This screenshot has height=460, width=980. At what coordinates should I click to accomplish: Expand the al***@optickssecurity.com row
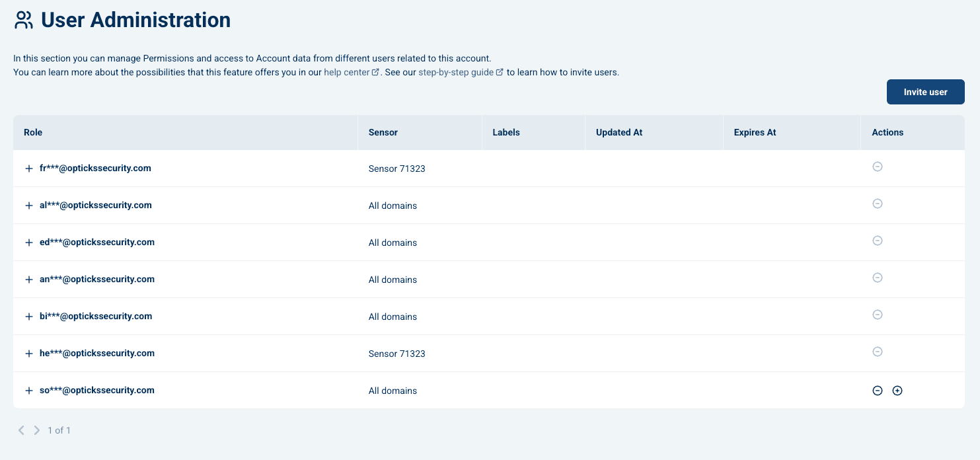coord(29,206)
